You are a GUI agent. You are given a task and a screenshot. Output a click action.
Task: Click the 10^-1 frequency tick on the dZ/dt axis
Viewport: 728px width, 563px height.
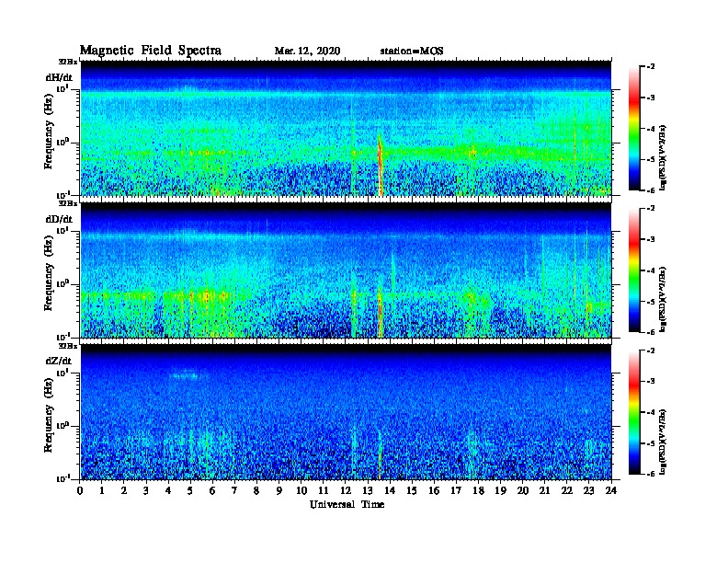pos(62,479)
